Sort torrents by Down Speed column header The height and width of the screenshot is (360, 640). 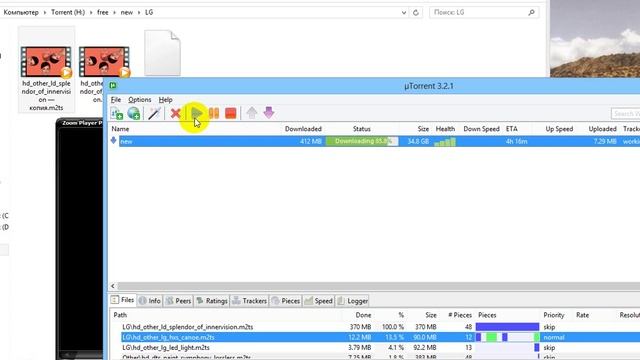(481, 129)
